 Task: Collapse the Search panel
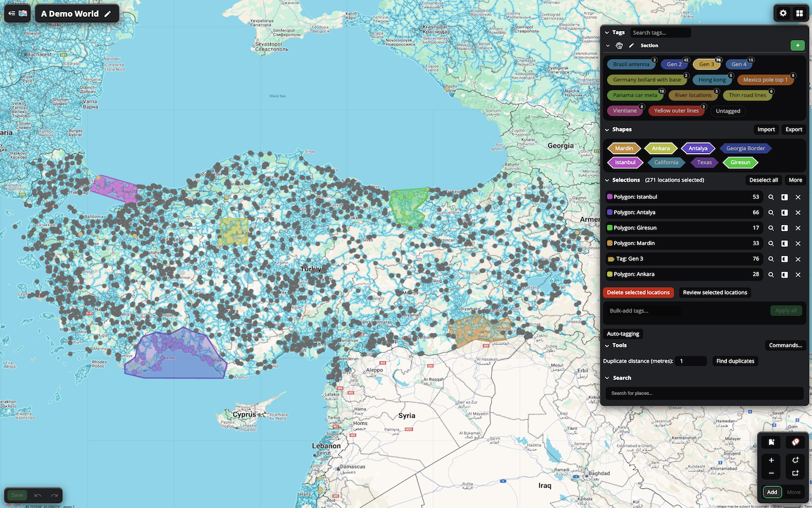607,378
